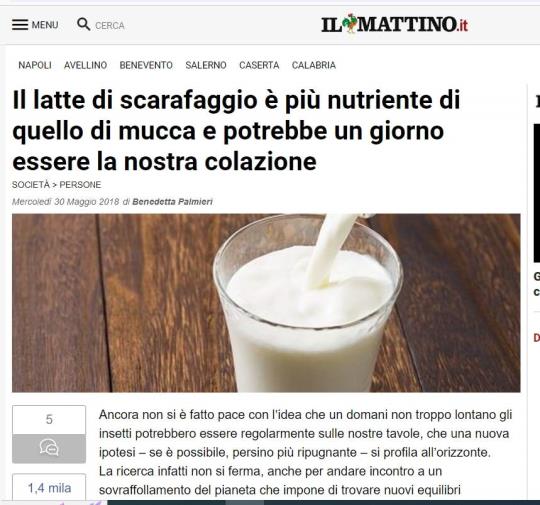Image resolution: width=540 pixels, height=505 pixels.
Task: Open the hamburger MENU icon
Action: (20, 25)
